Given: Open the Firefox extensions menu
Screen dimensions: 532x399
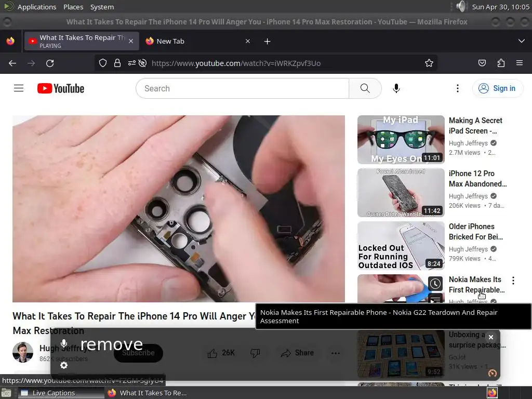Looking at the screenshot, I should tap(501, 63).
